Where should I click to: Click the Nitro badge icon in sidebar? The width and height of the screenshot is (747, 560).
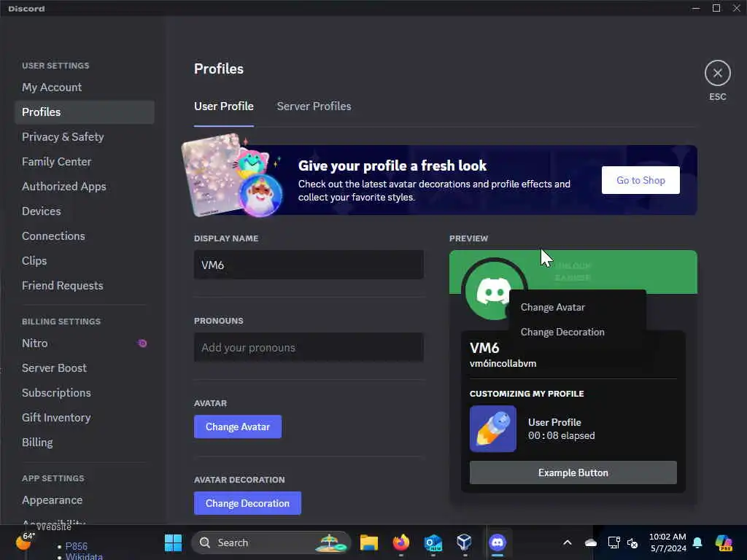coord(142,343)
